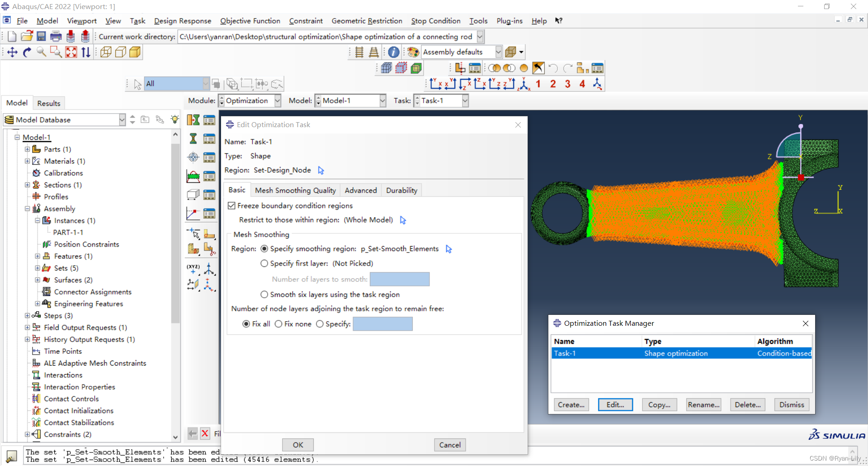
Task: Select Specify first layer radio button
Action: coord(264,263)
